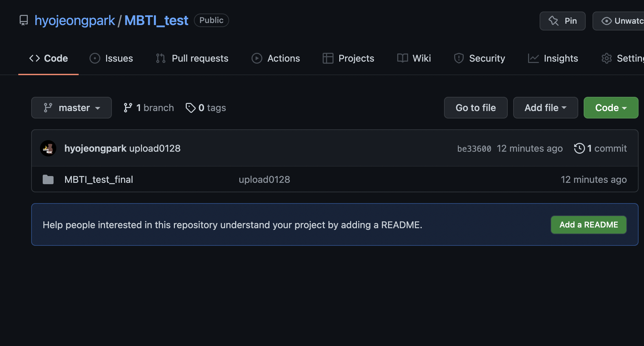Click the Add a README button

[x=589, y=225]
